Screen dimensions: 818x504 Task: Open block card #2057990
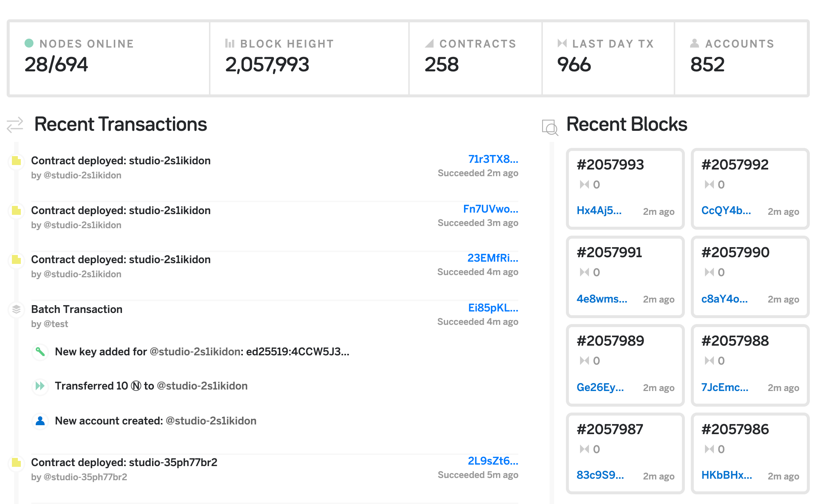(x=735, y=253)
